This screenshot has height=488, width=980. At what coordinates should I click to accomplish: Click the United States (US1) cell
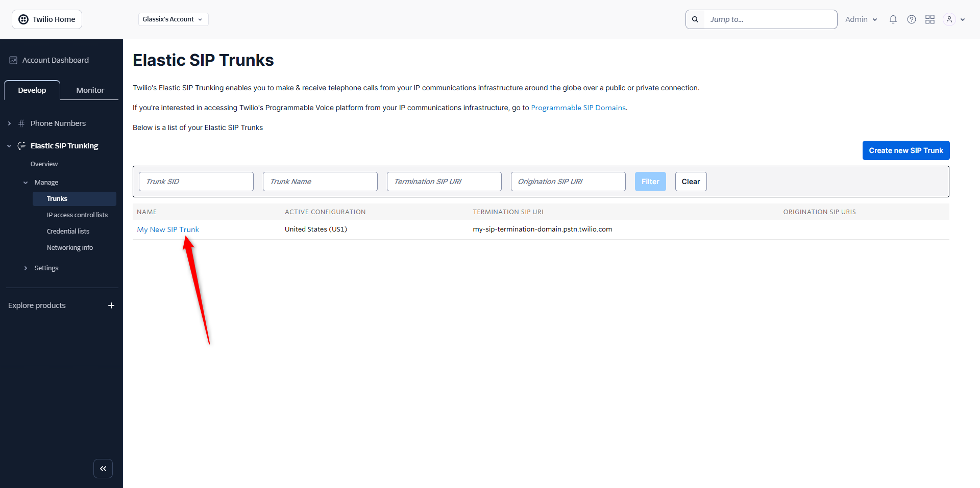click(x=316, y=229)
